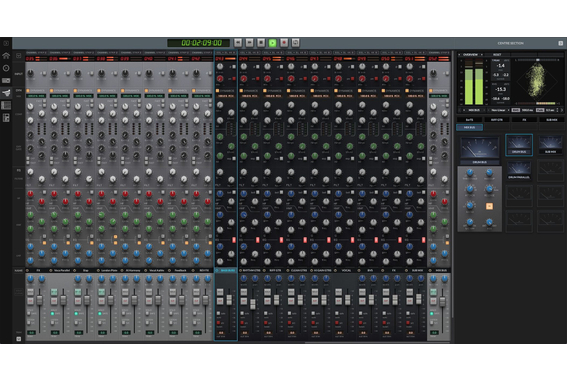The height and width of the screenshot is (380, 567).
Task: Collapse the mixer section toggle near the Input row
Action: [18, 55]
